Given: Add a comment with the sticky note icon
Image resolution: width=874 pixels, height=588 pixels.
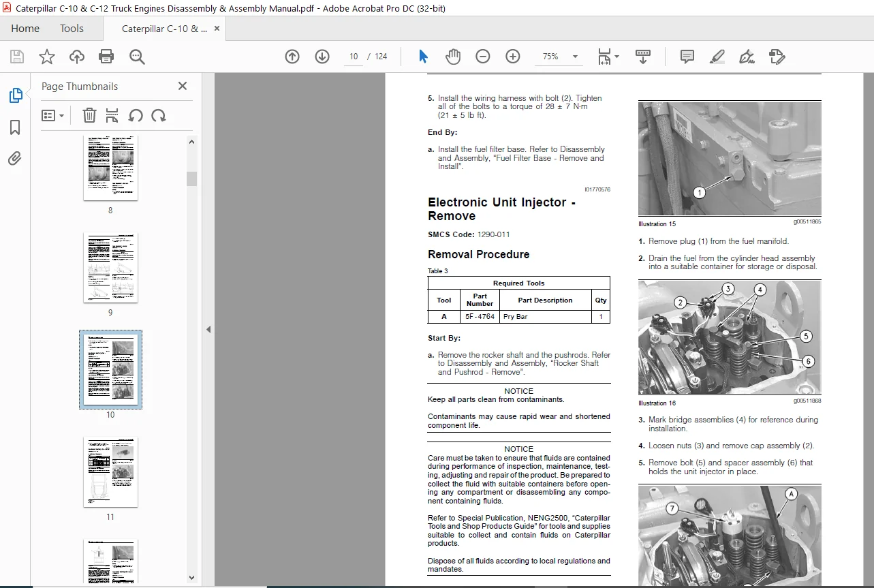Looking at the screenshot, I should pos(687,57).
